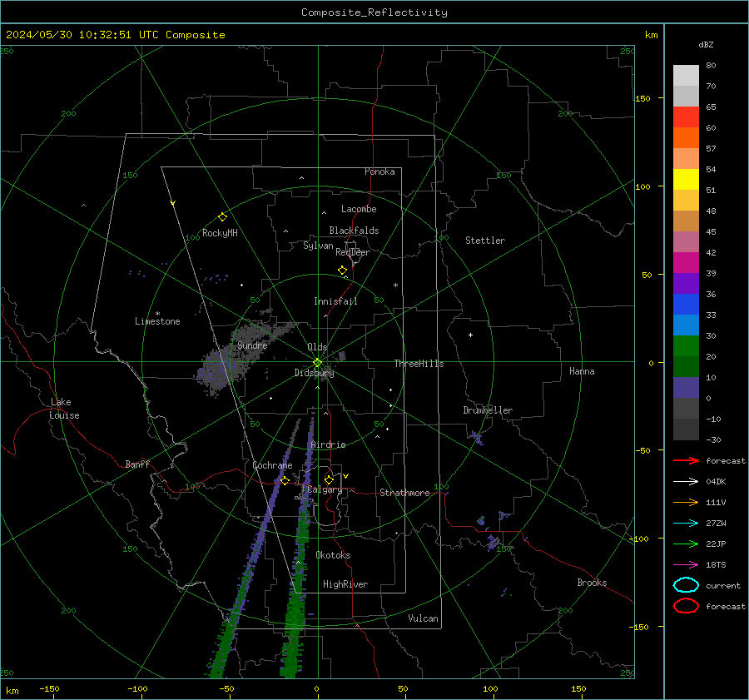The image size is (749, 700).
Task: Select the blue 33-36 dBZ swatch
Action: tap(686, 305)
